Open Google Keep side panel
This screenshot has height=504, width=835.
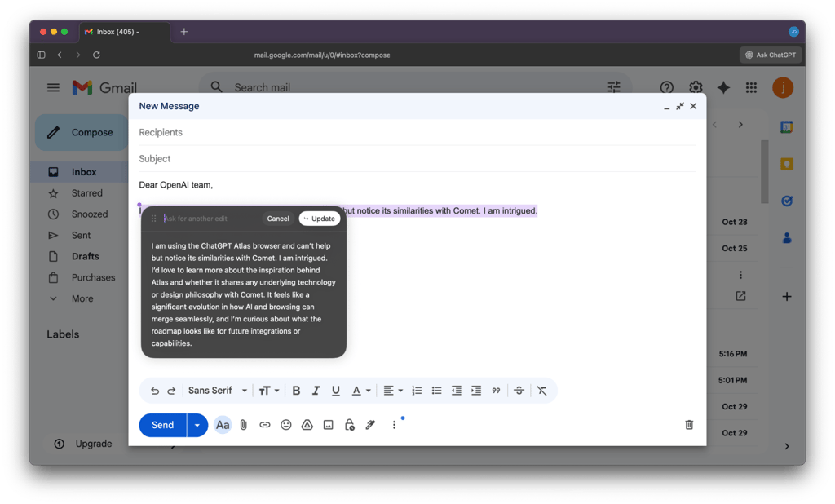(787, 164)
